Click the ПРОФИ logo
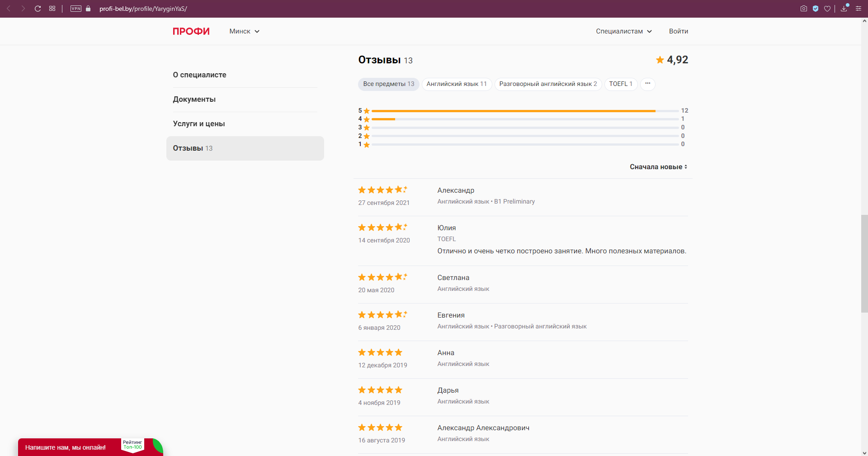Viewport: 868px width, 456px height. [191, 31]
